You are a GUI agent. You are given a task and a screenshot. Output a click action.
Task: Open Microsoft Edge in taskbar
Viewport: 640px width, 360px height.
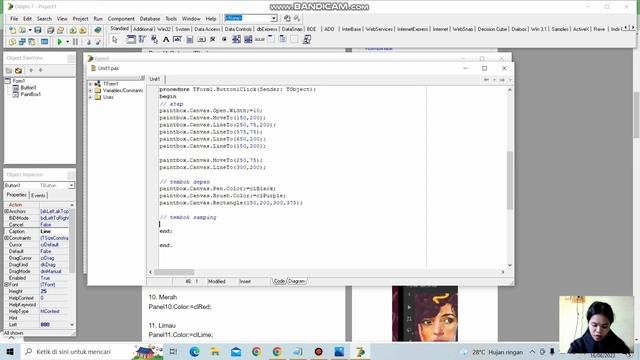[x=194, y=351]
